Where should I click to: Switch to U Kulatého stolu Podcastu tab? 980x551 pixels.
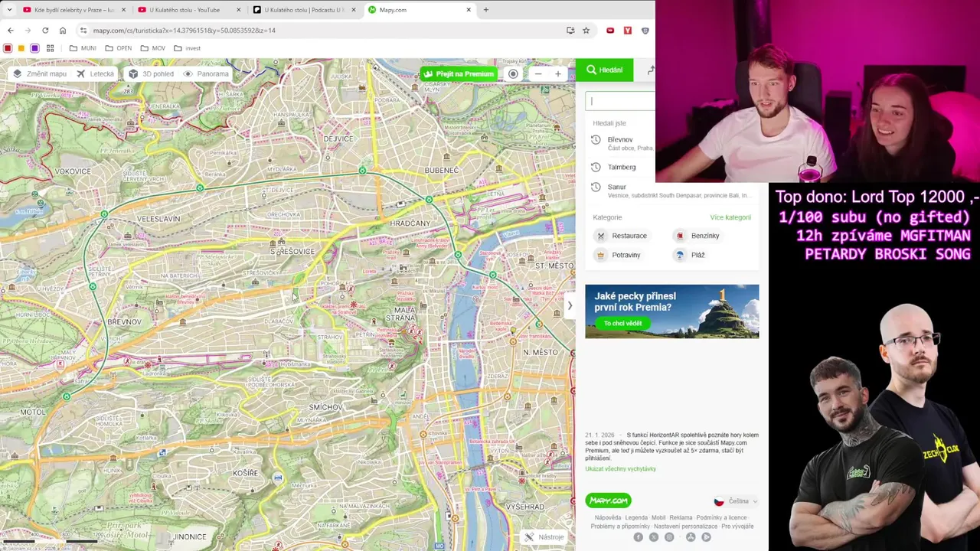pos(304,10)
